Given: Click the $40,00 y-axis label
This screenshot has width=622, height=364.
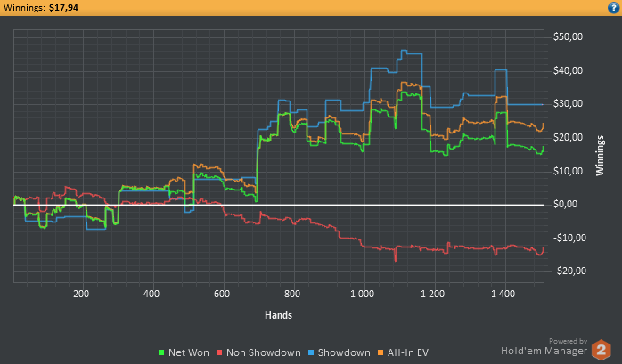Looking at the screenshot, I should (568, 70).
